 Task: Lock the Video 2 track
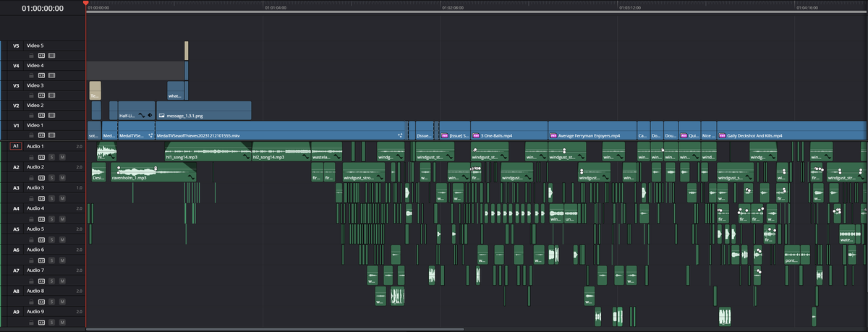pyautogui.click(x=32, y=116)
